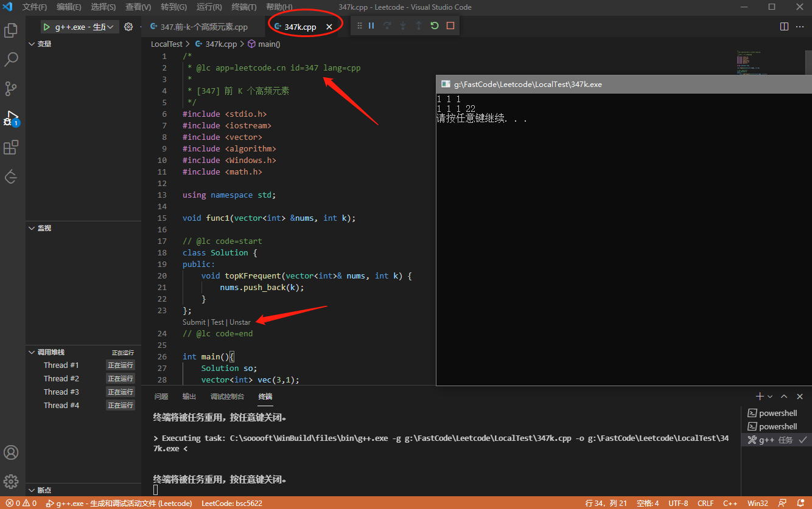Switch to 347.前-k-个高频元素.cpp tab
This screenshot has height=509, width=812.
[x=205, y=27]
